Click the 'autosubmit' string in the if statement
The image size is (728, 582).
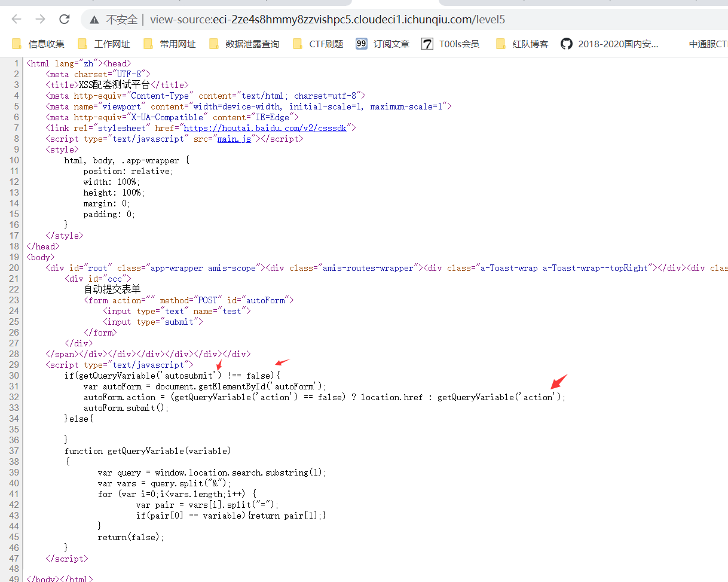click(189, 376)
